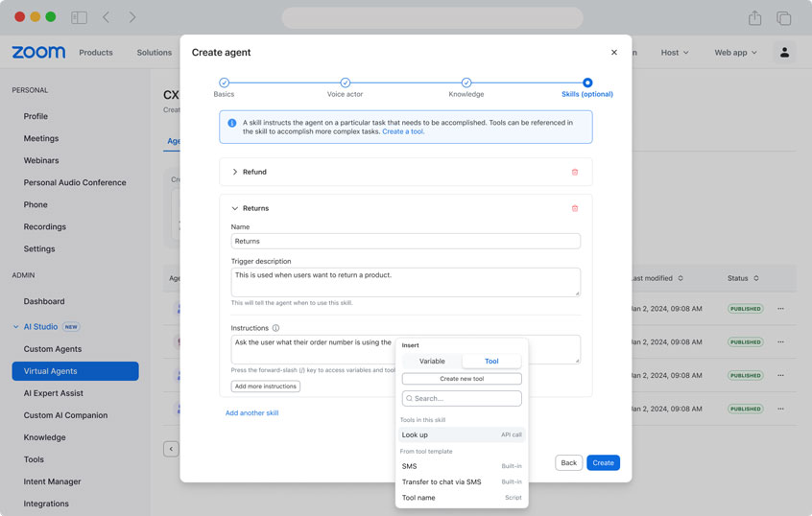Go forward using the browser forward arrow
The height and width of the screenshot is (516, 812).
click(132, 17)
